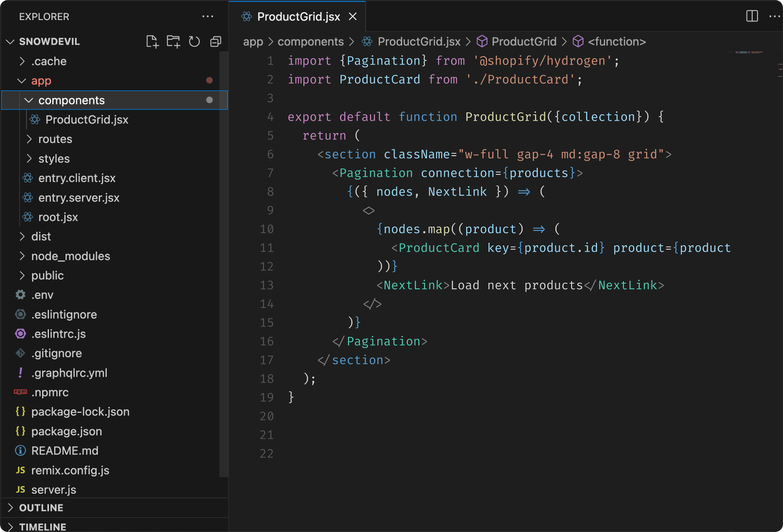Collapse the components folder
783x532 pixels.
pos(29,100)
